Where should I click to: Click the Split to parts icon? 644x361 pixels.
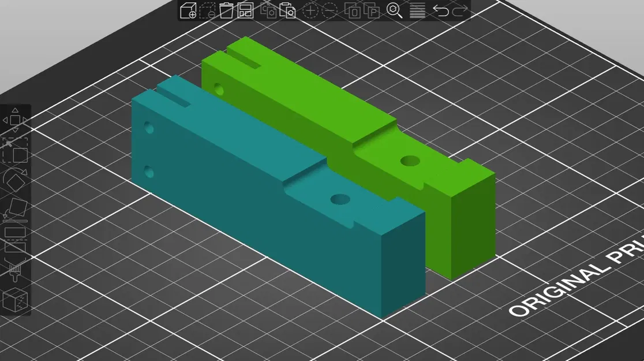(x=372, y=10)
